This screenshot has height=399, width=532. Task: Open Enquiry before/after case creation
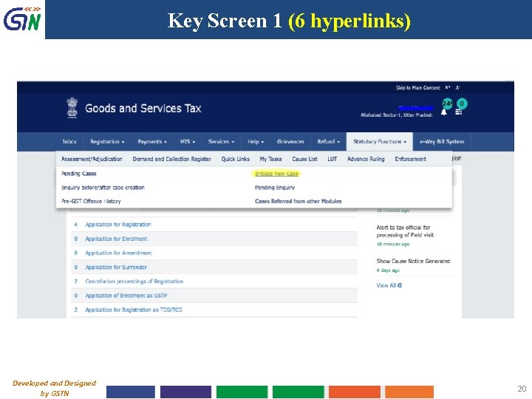tap(103, 187)
